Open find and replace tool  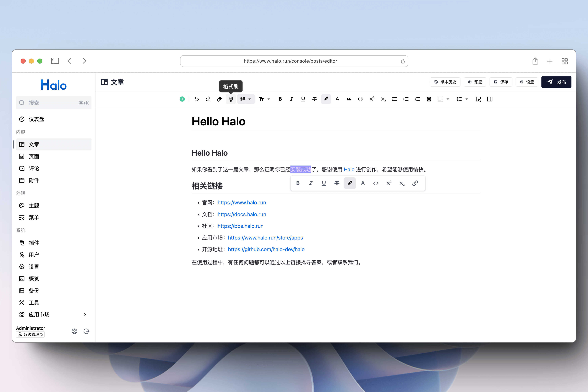click(x=478, y=99)
